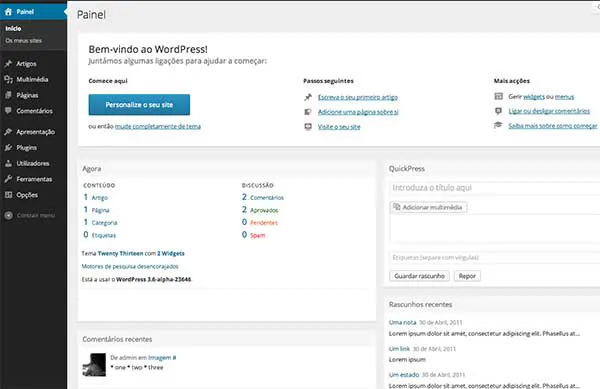Follow the 'Visite o seu site' link
Viewport: 600px width, 389px height.
click(x=339, y=127)
